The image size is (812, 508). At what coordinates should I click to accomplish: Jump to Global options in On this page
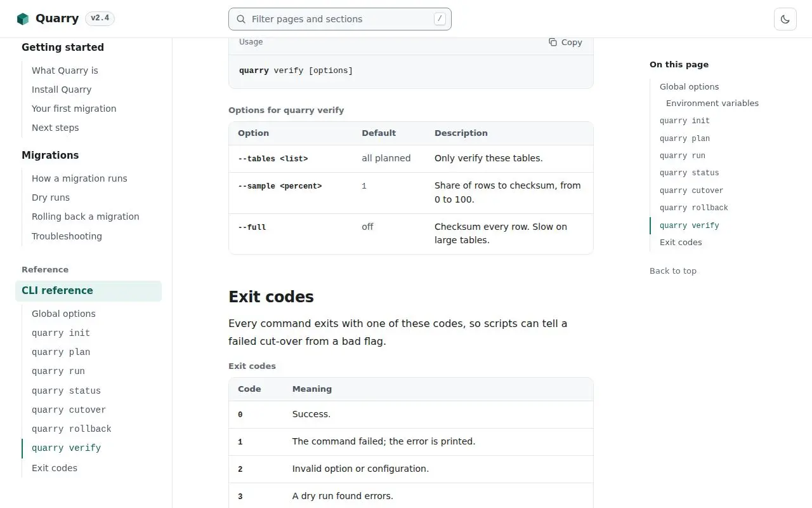point(690,86)
